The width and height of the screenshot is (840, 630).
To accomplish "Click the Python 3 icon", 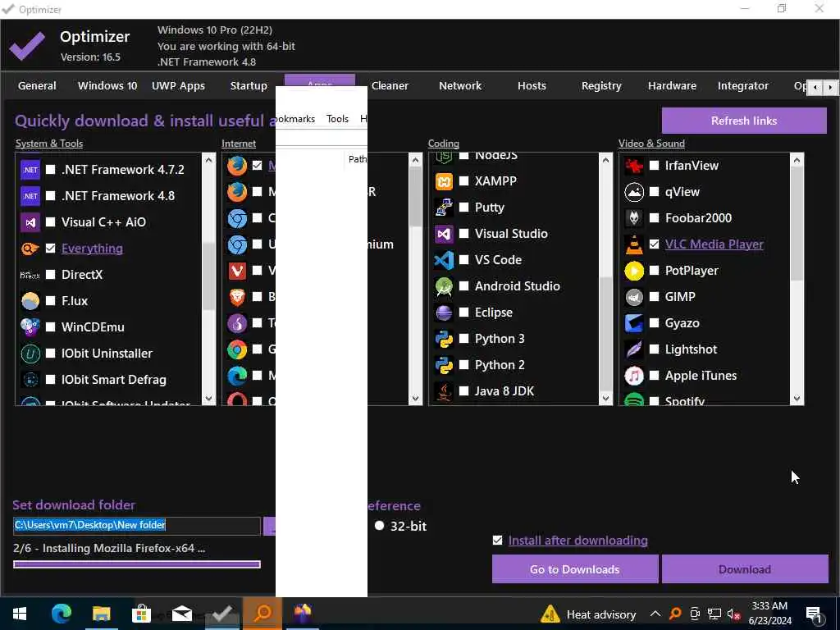I will (x=444, y=339).
